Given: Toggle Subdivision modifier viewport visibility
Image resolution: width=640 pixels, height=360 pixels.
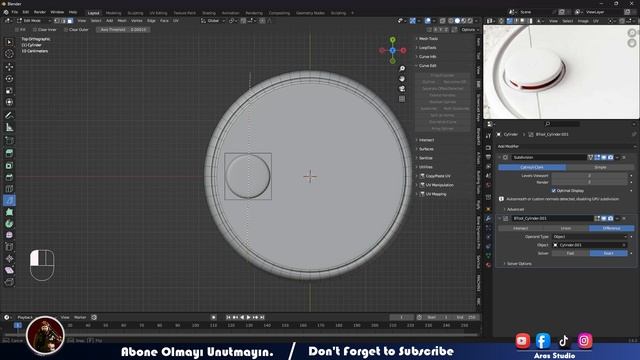Looking at the screenshot, I should (x=604, y=157).
